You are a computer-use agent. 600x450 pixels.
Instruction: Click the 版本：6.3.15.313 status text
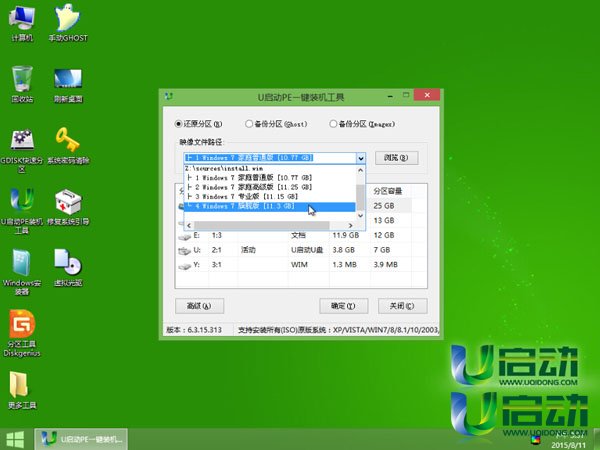[x=194, y=330]
